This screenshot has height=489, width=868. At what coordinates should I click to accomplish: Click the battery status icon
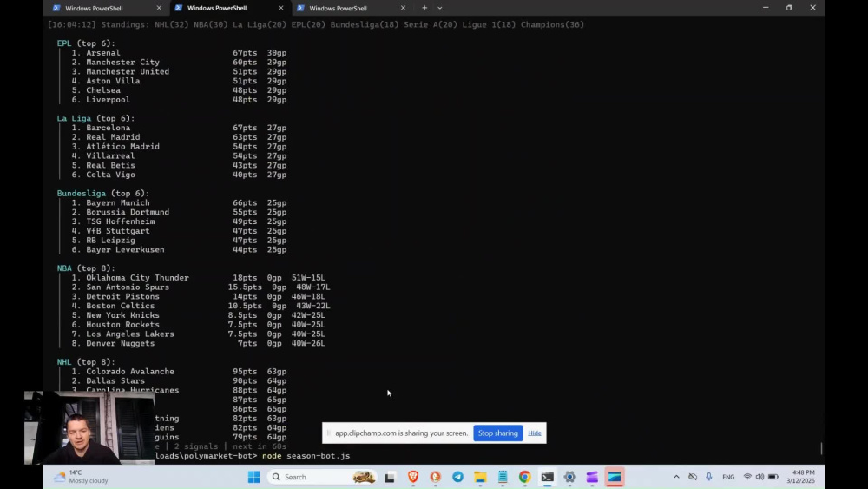click(x=773, y=477)
